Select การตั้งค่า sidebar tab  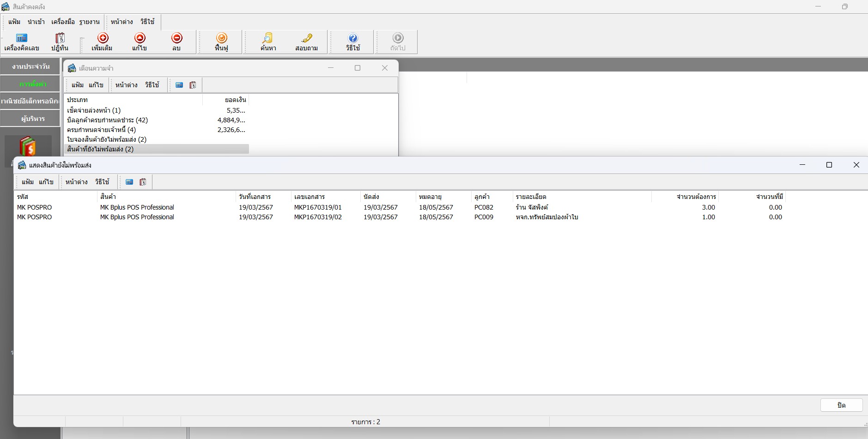[x=30, y=84]
